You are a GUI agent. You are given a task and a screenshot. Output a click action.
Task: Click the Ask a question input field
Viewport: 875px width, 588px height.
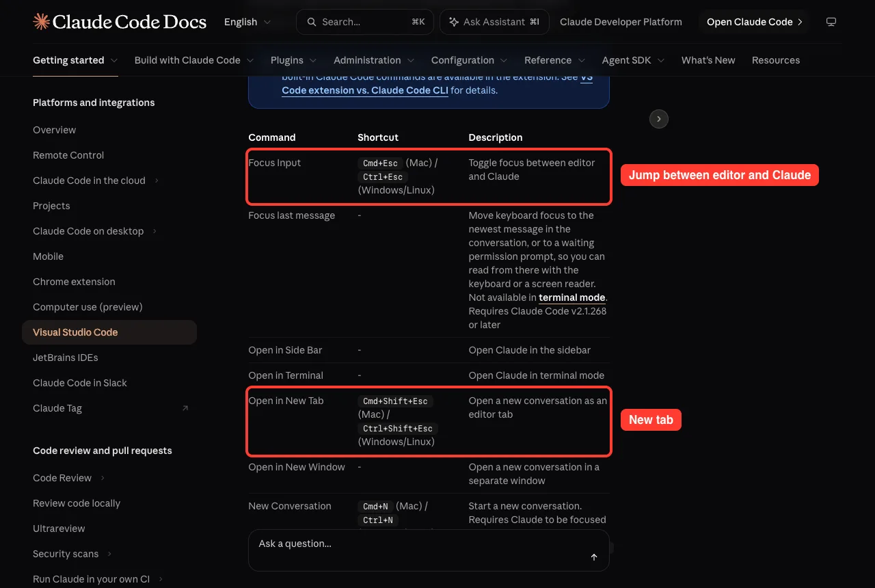point(429,550)
